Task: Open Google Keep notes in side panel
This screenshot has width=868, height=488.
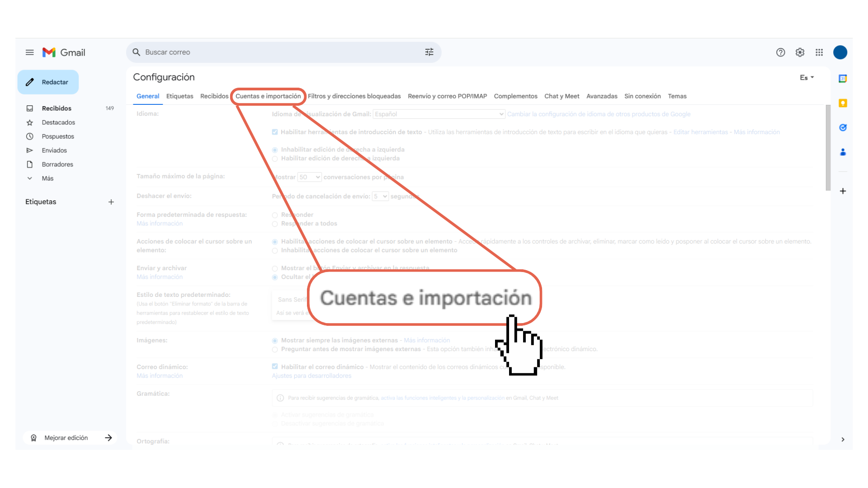Action: (843, 103)
